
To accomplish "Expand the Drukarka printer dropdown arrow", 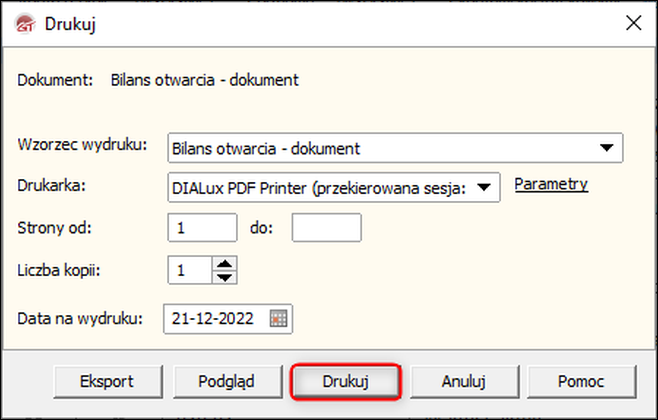I will point(483,186).
